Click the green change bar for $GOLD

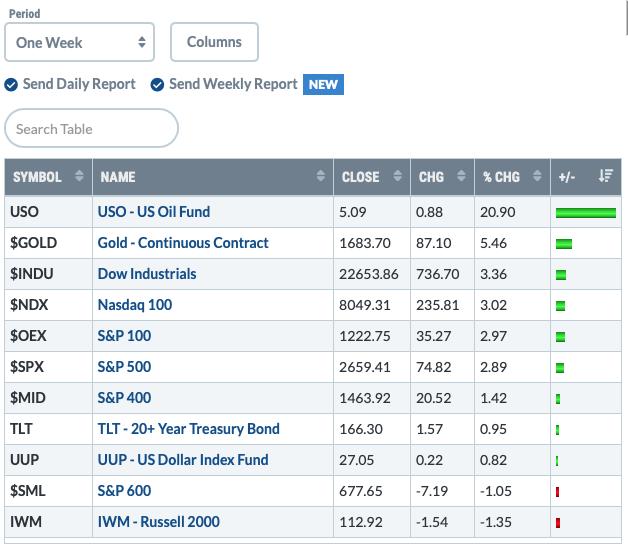tap(564, 243)
